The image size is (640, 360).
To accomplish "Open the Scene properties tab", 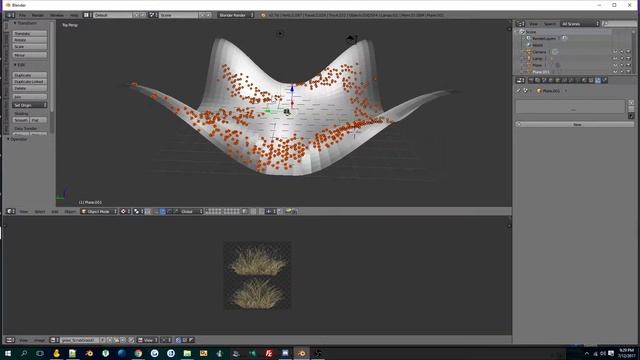I will click(544, 80).
